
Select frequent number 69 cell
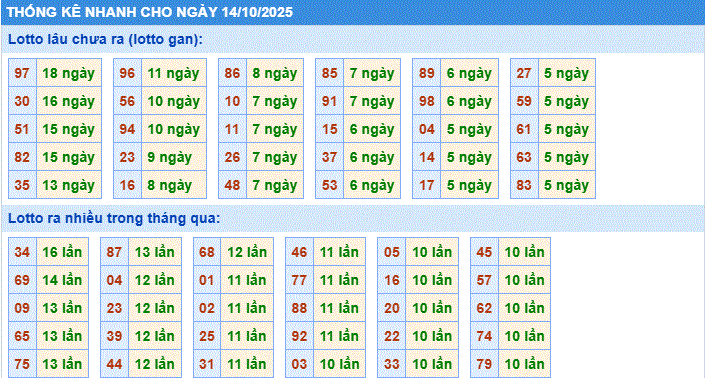(22, 280)
